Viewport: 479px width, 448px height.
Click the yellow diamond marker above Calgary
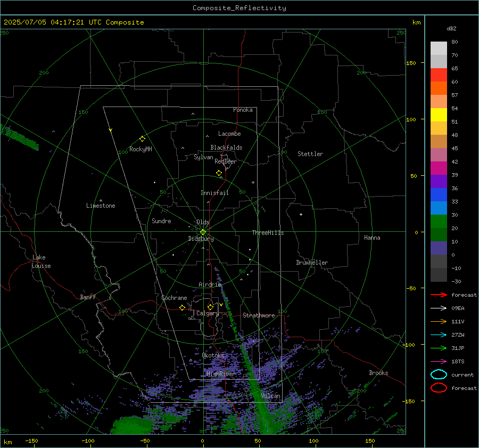click(x=210, y=307)
